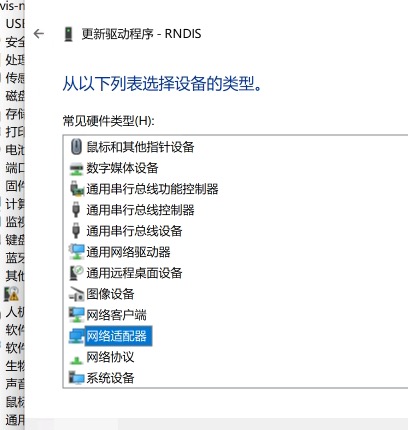Click the USB icon beside 通用串行总线设备

76,231
